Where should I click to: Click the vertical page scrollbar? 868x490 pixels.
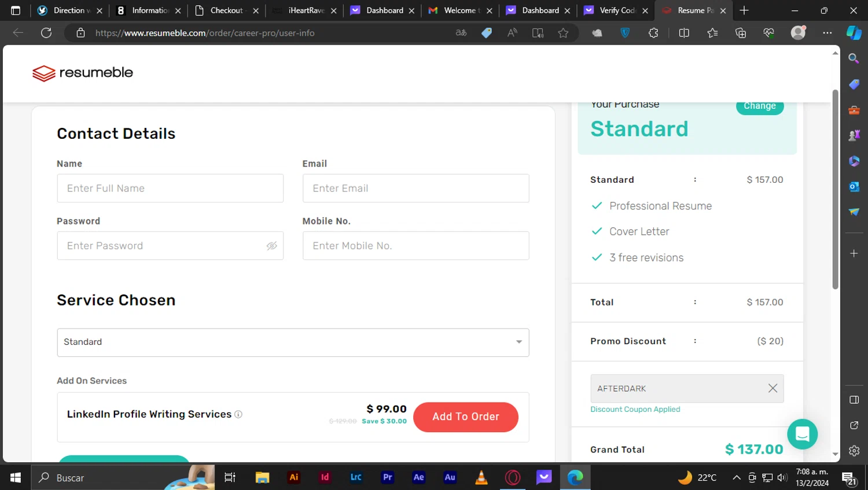point(835,189)
